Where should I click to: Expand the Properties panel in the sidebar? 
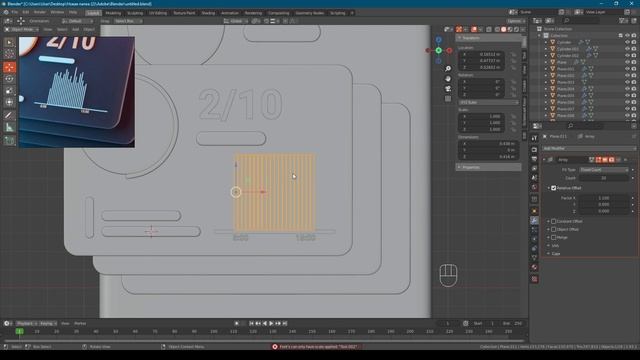tap(489, 167)
